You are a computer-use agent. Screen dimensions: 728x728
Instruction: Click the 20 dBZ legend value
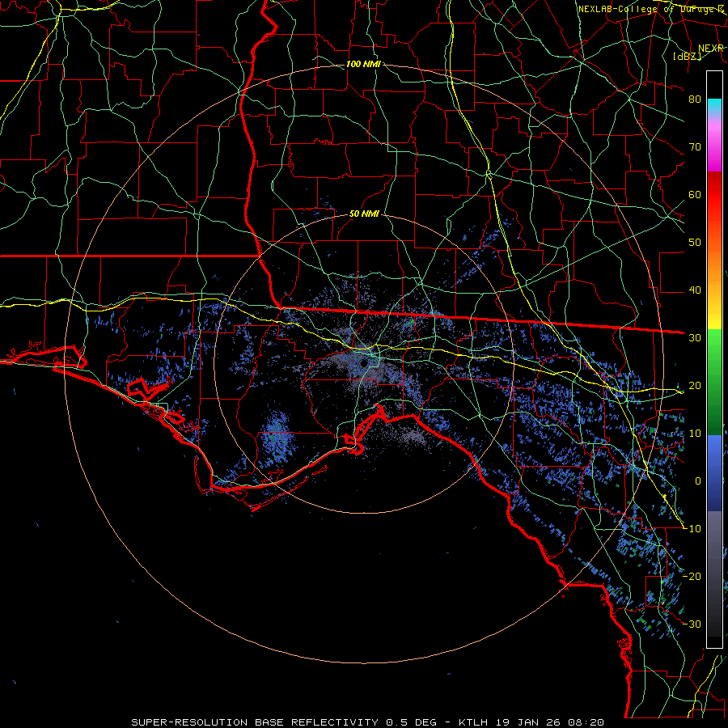click(x=695, y=386)
